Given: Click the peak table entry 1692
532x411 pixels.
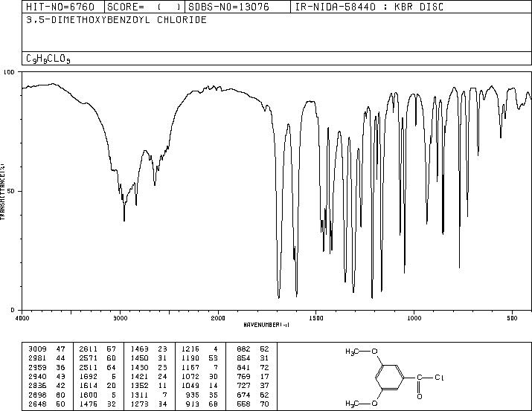Looking at the screenshot, I should [89, 376].
